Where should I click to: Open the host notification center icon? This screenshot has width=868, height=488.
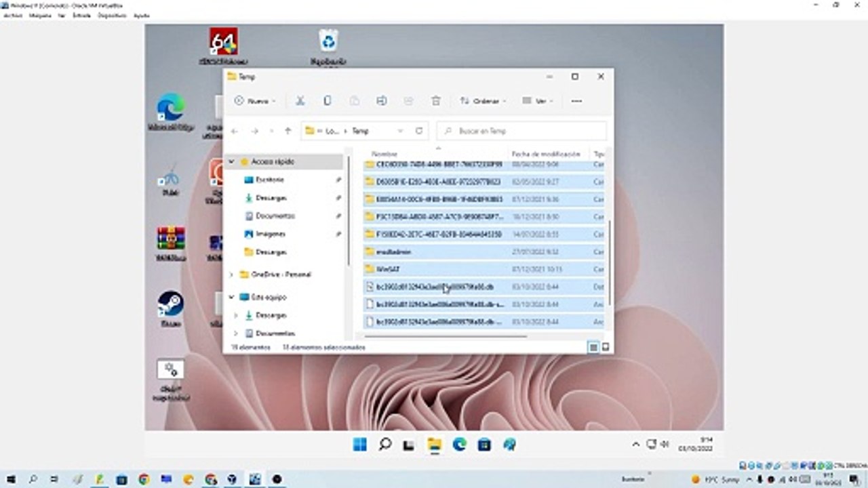click(854, 479)
